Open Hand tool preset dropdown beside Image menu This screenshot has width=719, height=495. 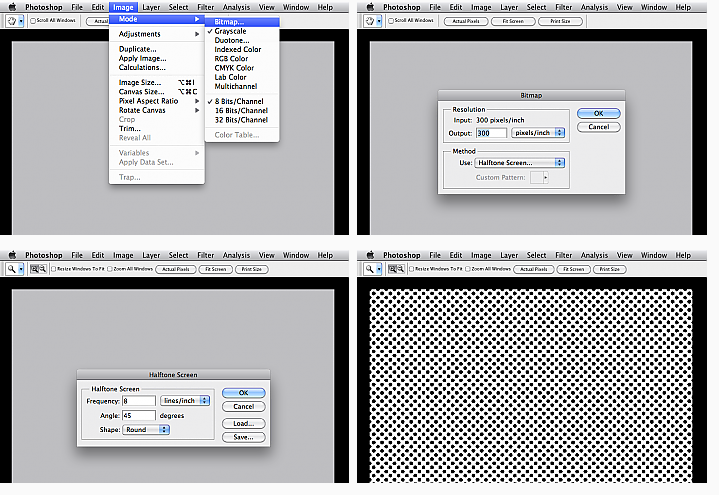pyautogui.click(x=21, y=21)
